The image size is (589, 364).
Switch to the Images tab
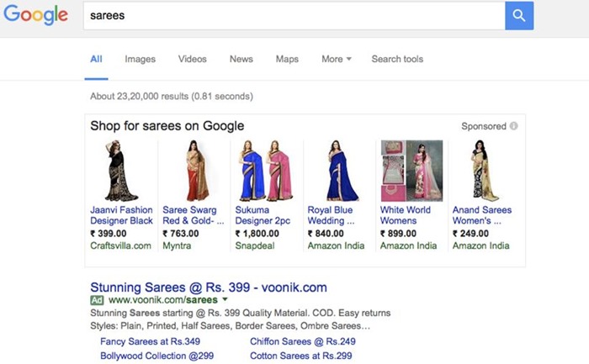(140, 59)
